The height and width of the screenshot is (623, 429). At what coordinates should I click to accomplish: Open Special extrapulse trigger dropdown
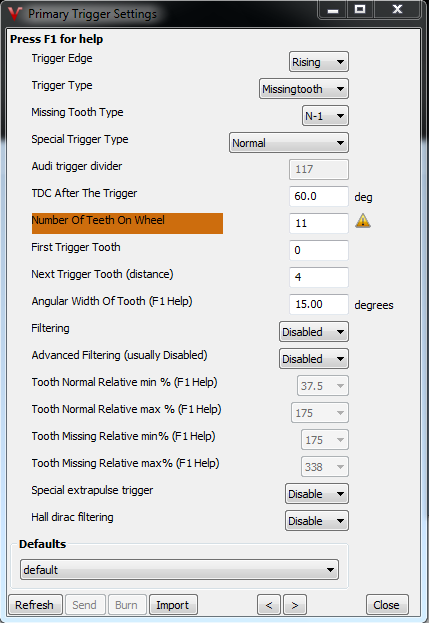click(x=317, y=494)
